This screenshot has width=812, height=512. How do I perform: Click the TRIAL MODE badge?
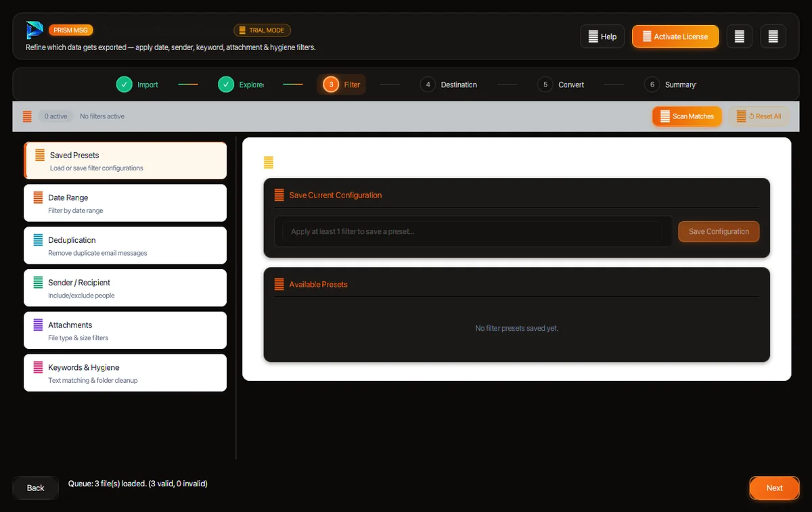[263, 30]
